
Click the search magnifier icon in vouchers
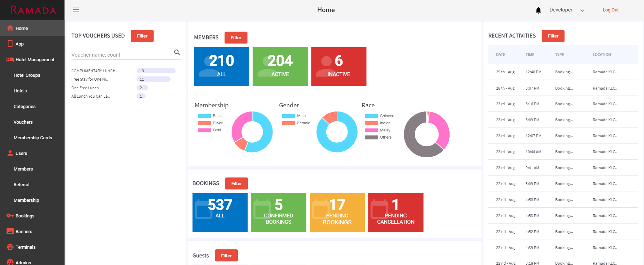[x=177, y=52]
